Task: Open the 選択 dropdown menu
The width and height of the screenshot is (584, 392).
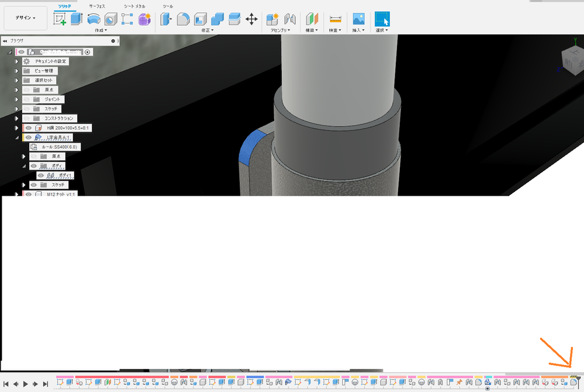Action: click(382, 30)
